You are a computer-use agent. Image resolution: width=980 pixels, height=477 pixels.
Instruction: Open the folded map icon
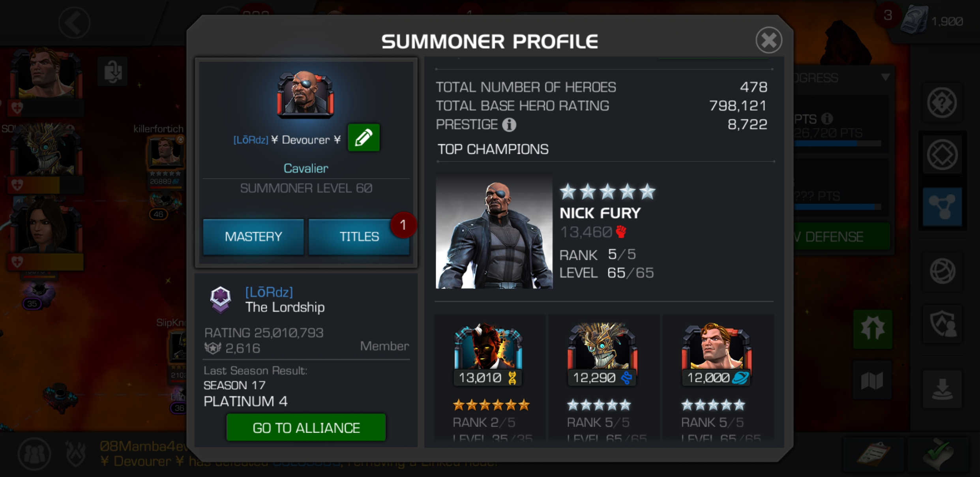pyautogui.click(x=872, y=380)
